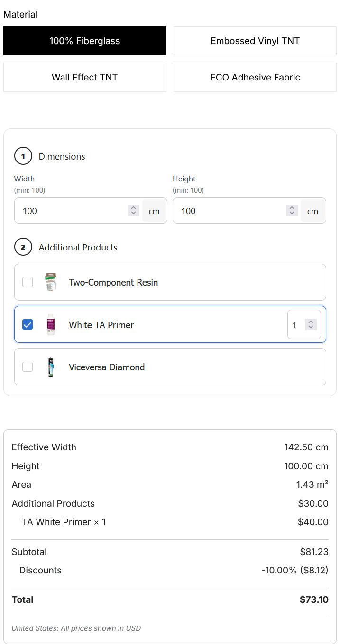Tick the Viceversa Diamond checkbox

coord(28,367)
